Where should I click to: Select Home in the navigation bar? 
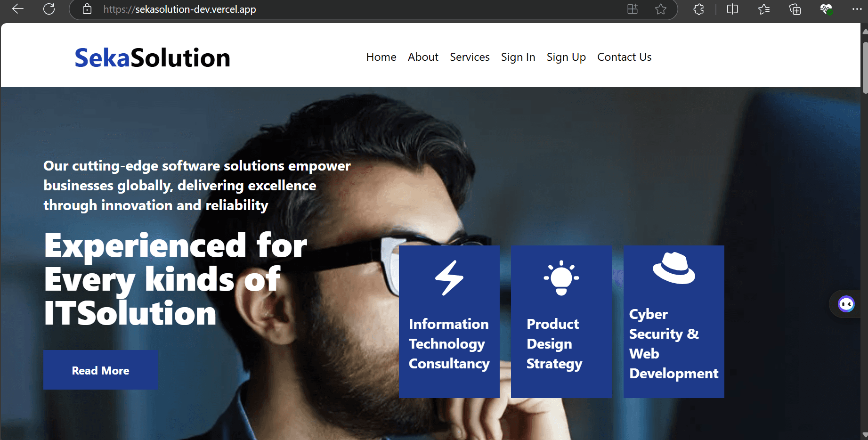(x=381, y=57)
